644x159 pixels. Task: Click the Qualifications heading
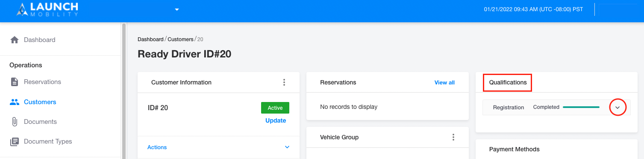[508, 82]
